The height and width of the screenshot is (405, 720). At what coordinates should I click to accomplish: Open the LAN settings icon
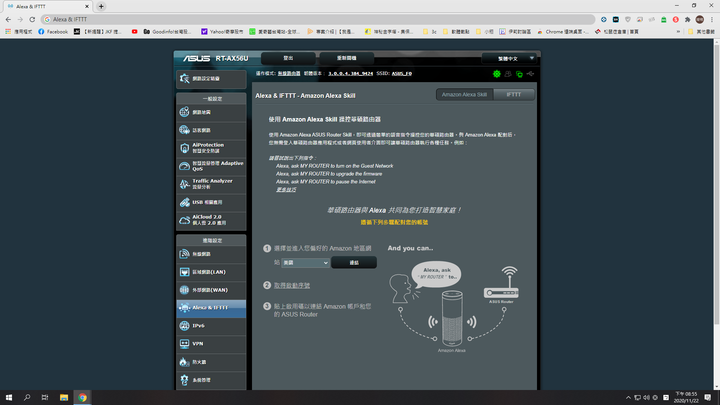point(185,272)
